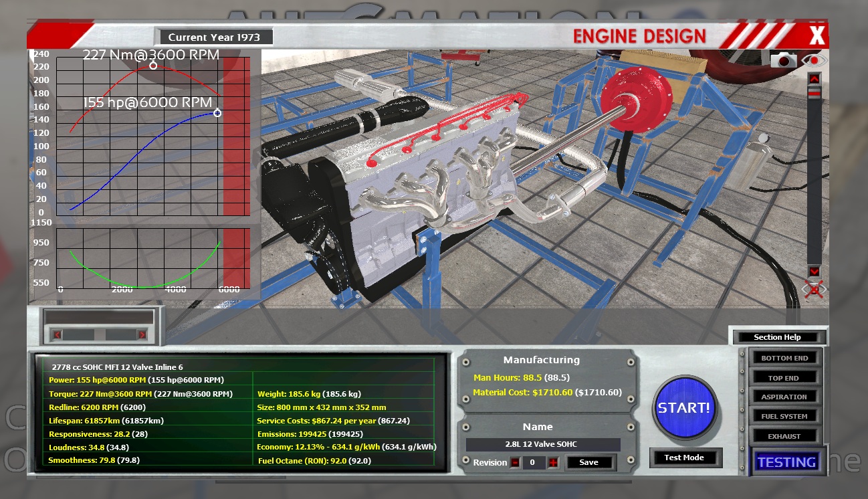Click the peak torque marker on the red curve

pyautogui.click(x=153, y=66)
